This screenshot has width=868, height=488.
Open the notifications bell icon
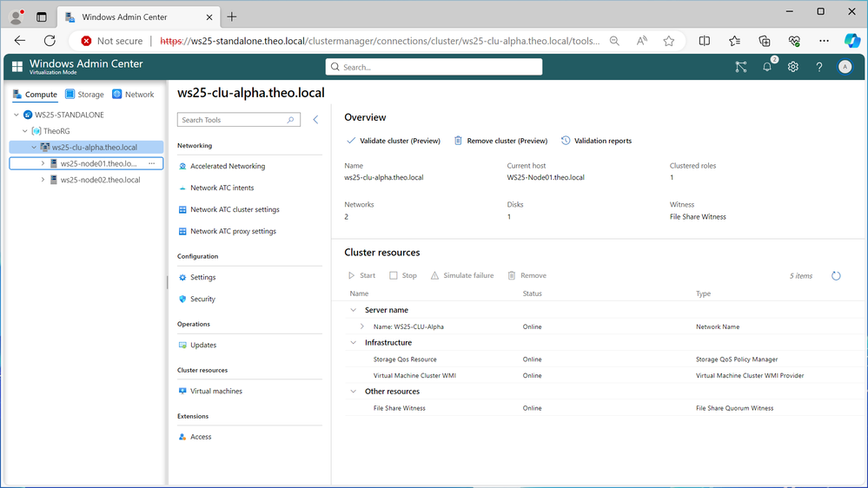pyautogui.click(x=766, y=67)
